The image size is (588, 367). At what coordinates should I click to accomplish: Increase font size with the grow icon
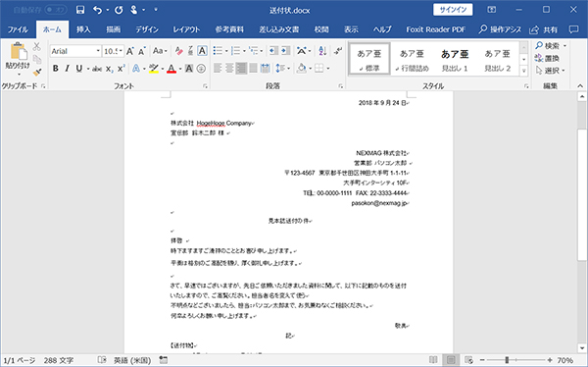coord(130,51)
